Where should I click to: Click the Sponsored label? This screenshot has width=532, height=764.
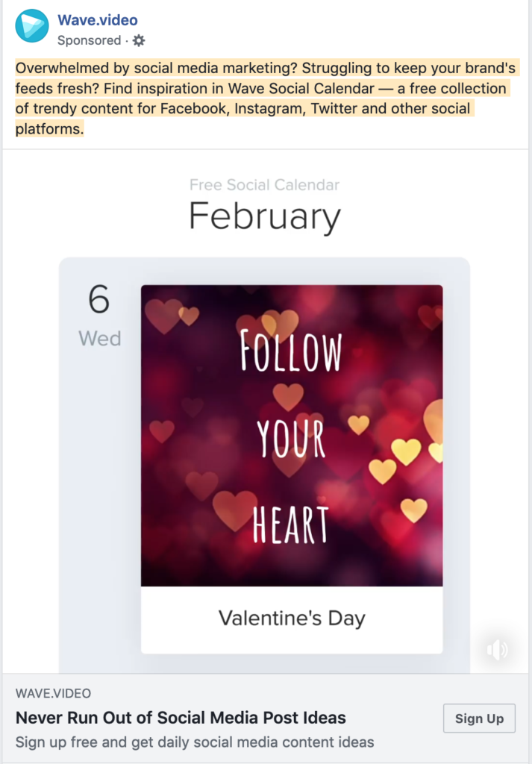89,40
